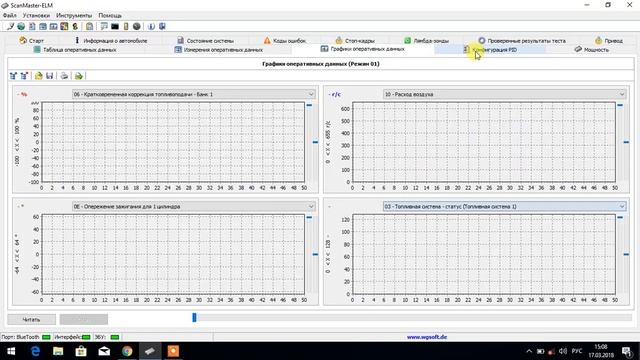Click top slider handle beside fuel trim graph
Image resolution: width=640 pixels, height=360 pixels.
pyautogui.click(x=309, y=105)
